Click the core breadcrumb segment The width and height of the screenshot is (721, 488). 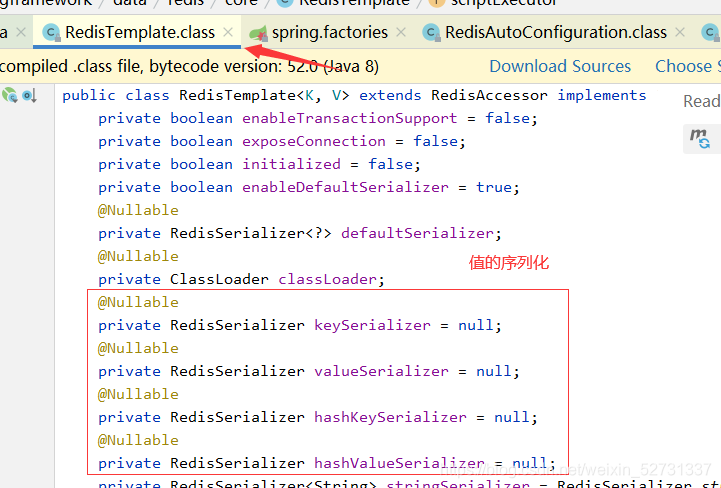pos(241,3)
